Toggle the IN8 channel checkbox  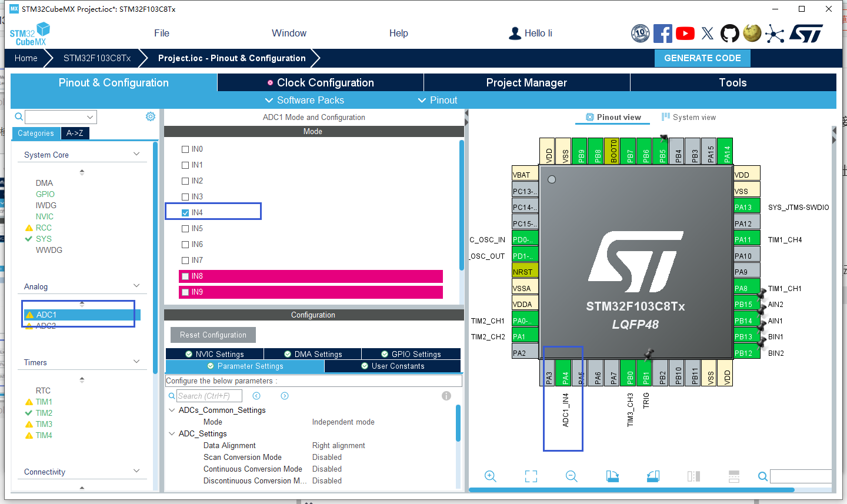point(185,276)
